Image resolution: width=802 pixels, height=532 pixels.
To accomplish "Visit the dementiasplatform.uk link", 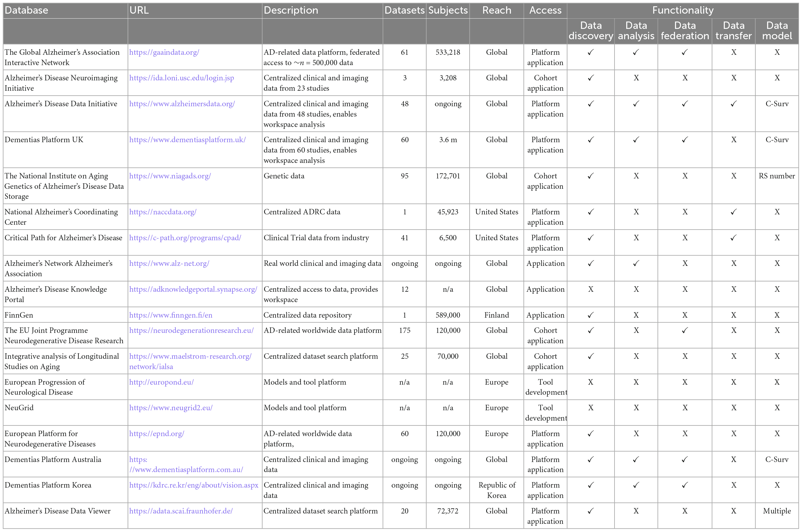I will click(187, 140).
